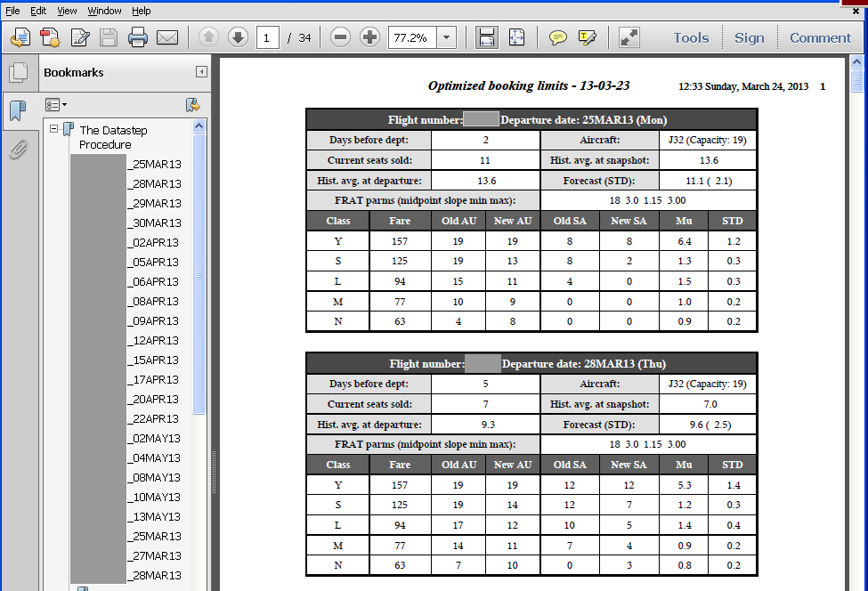The width and height of the screenshot is (868, 591).
Task: Open the _29MAR13 bookmark
Action: pyautogui.click(x=154, y=204)
